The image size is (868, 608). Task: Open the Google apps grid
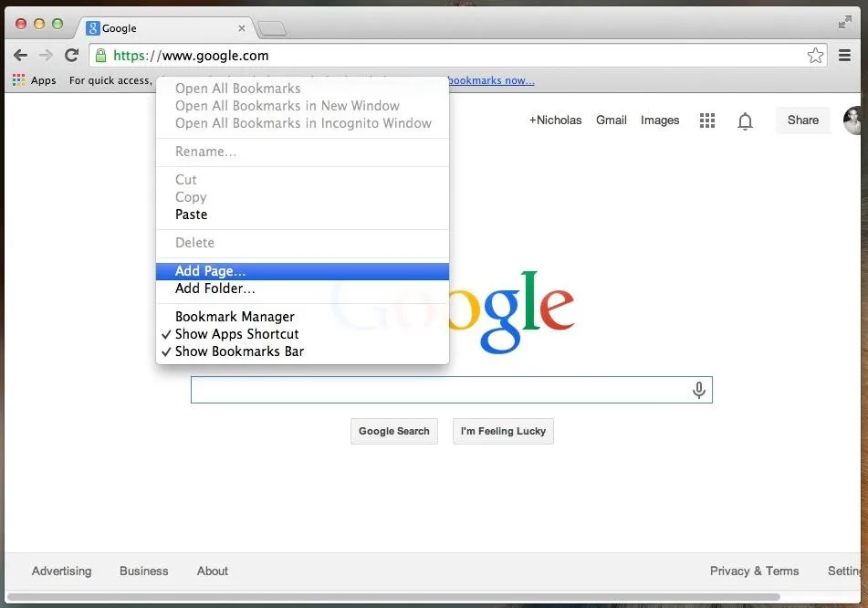707,121
